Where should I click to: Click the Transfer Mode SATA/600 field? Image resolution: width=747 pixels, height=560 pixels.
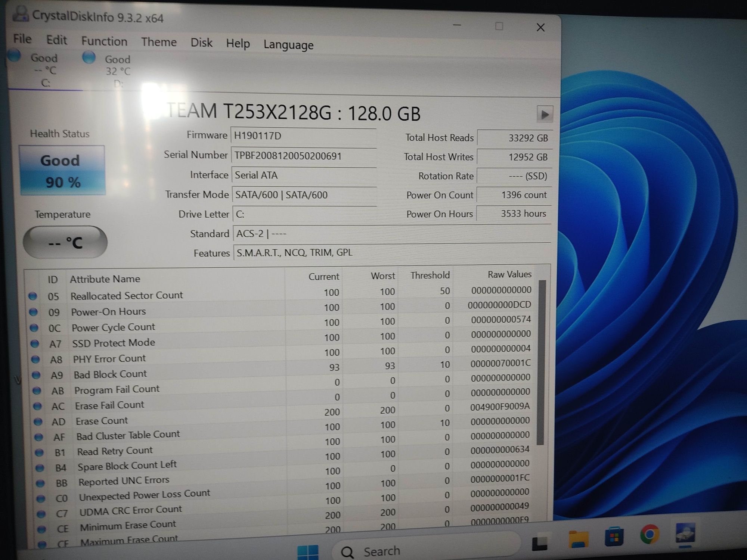(304, 195)
